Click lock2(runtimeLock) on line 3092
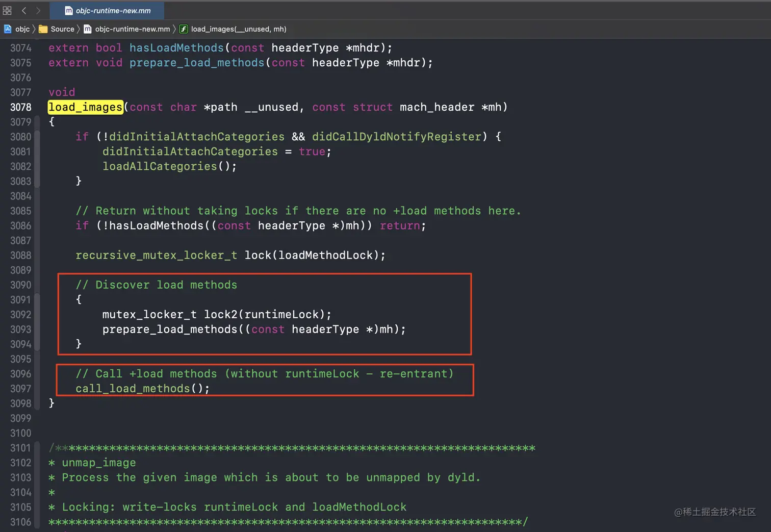Viewport: 771px width, 532px height. coord(264,314)
